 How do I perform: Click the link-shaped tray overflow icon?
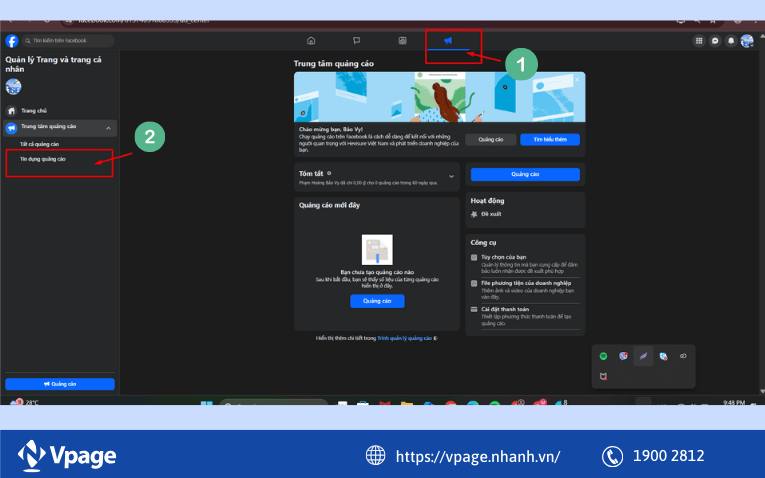point(683,356)
